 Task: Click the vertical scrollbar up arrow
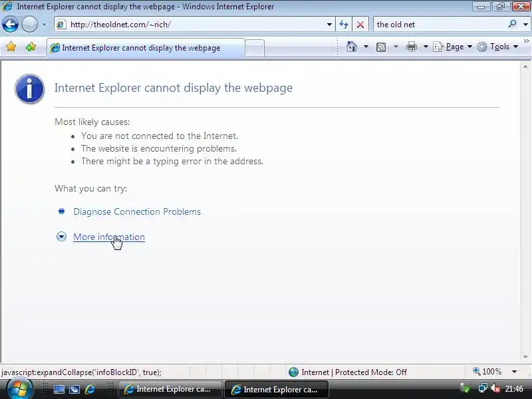tap(525, 67)
